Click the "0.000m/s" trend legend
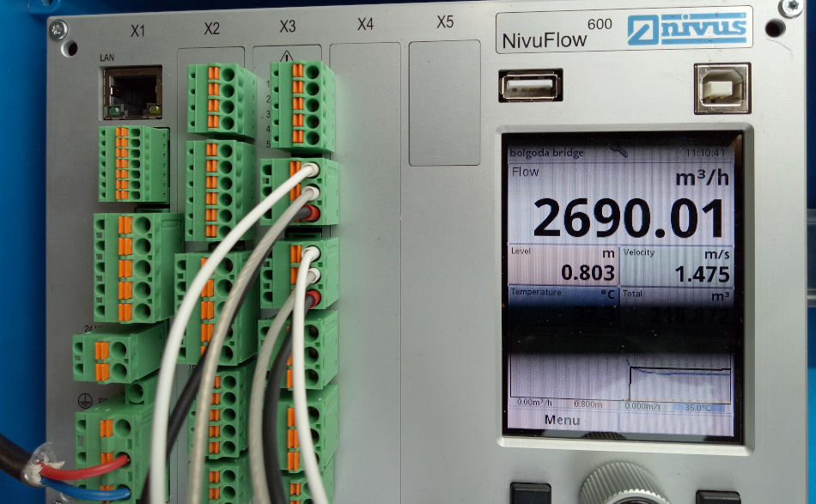The width and height of the screenshot is (816, 504). [x=642, y=406]
